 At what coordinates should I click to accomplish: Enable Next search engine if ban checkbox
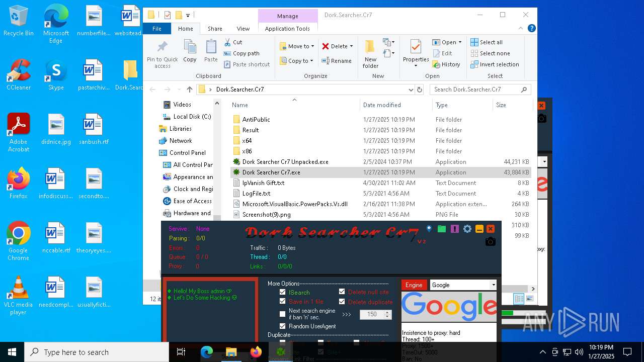pos(283,314)
